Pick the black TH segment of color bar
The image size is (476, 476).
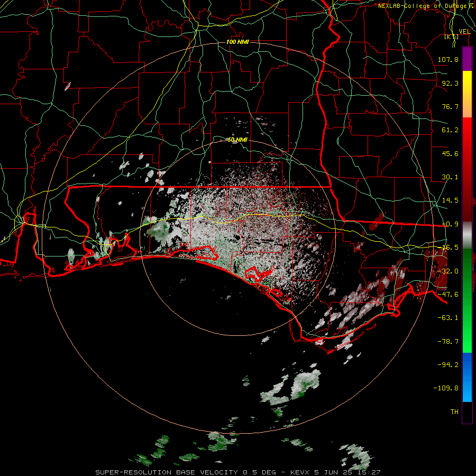click(x=467, y=412)
